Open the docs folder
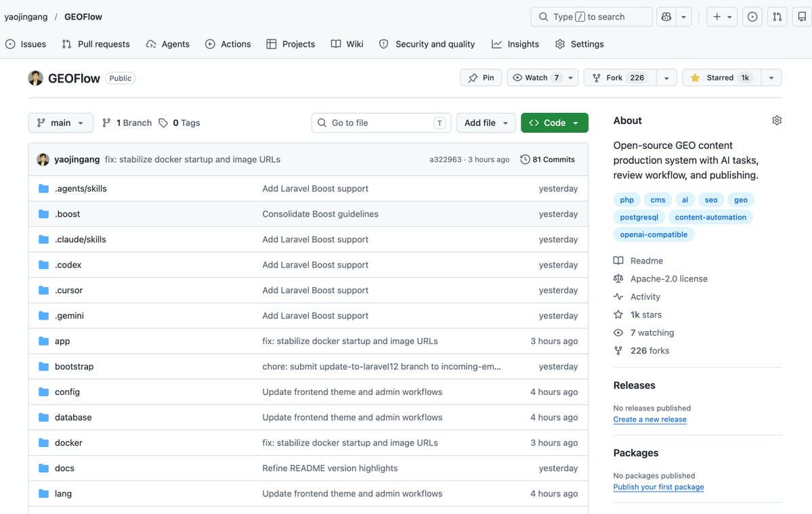 coord(64,468)
